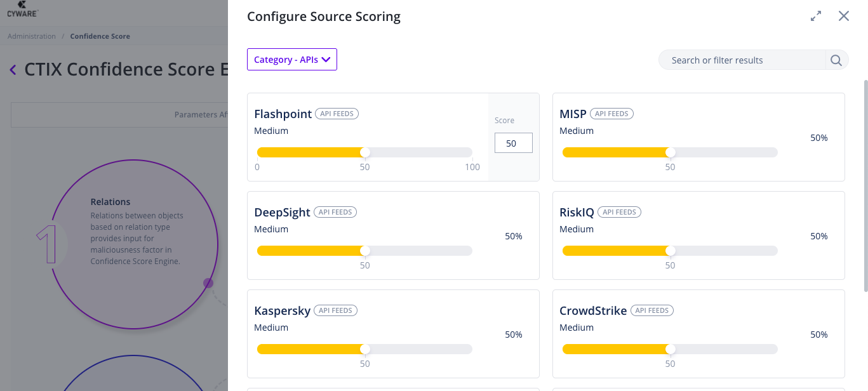Go back using CTIX title arrow

pos(13,70)
